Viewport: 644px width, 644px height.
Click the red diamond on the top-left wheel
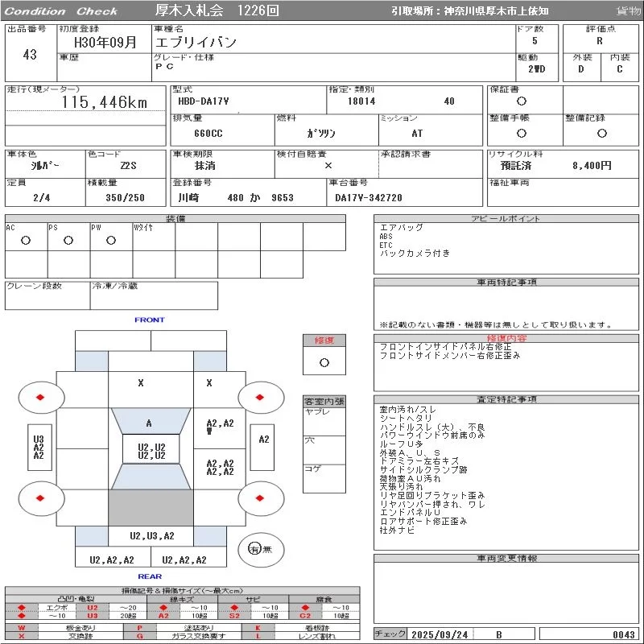(40, 397)
